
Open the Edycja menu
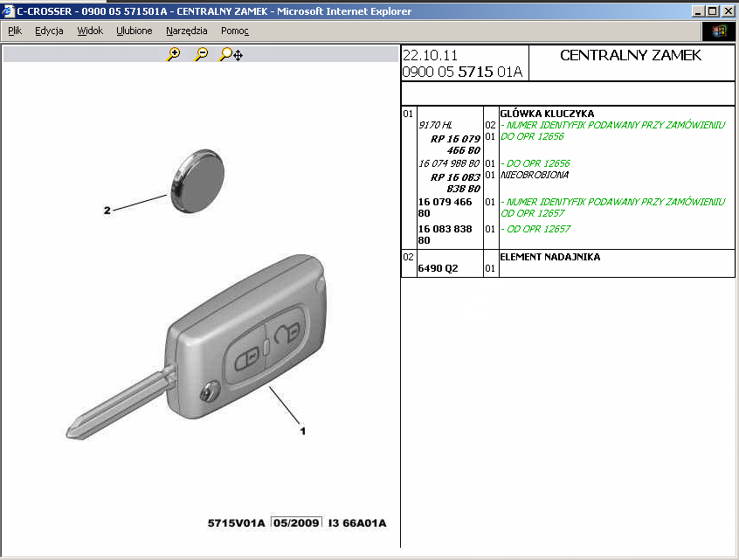(49, 31)
